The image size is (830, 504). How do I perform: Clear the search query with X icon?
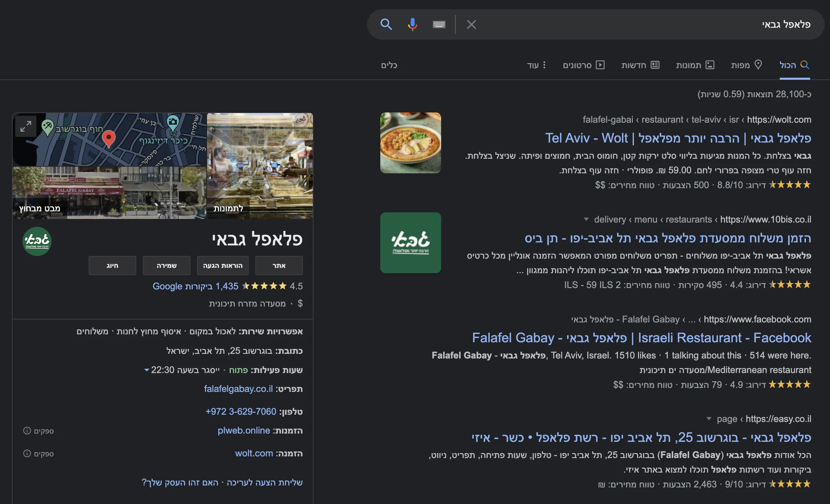coord(471,24)
